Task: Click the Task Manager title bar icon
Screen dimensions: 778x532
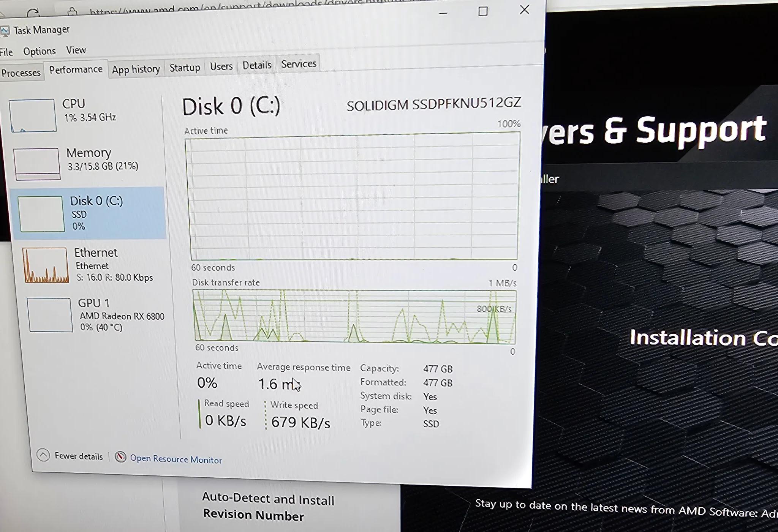Action: click(x=5, y=31)
